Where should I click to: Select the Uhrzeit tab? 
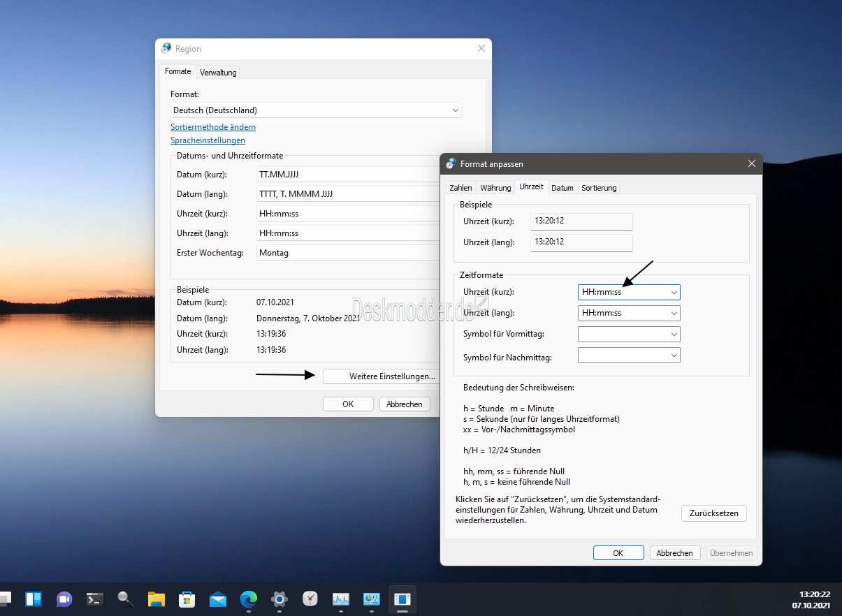(531, 187)
